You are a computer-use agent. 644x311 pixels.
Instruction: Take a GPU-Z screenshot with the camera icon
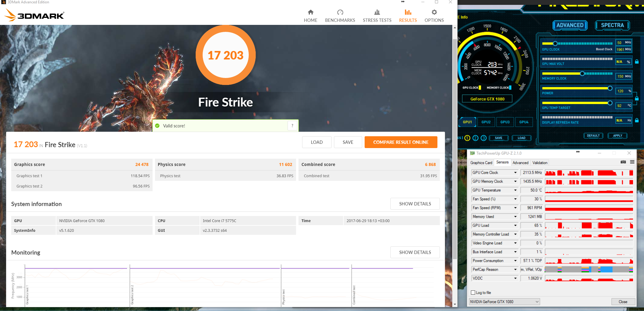click(x=623, y=162)
